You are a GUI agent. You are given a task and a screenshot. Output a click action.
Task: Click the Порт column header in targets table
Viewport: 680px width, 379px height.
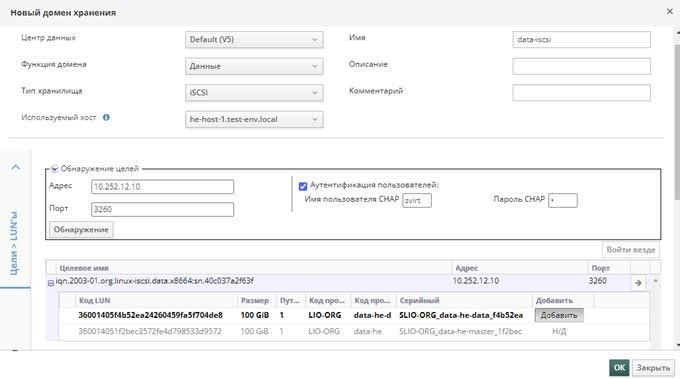pos(600,268)
